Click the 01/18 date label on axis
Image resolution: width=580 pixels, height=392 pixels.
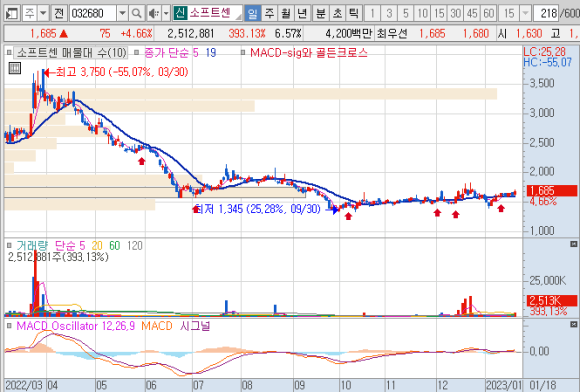(x=543, y=385)
